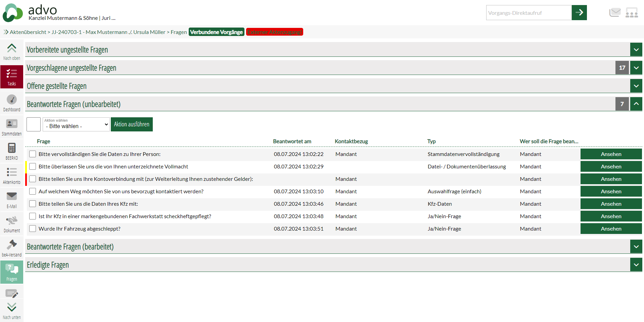Open the 'Aktion wählen' dropdown

coord(76,125)
